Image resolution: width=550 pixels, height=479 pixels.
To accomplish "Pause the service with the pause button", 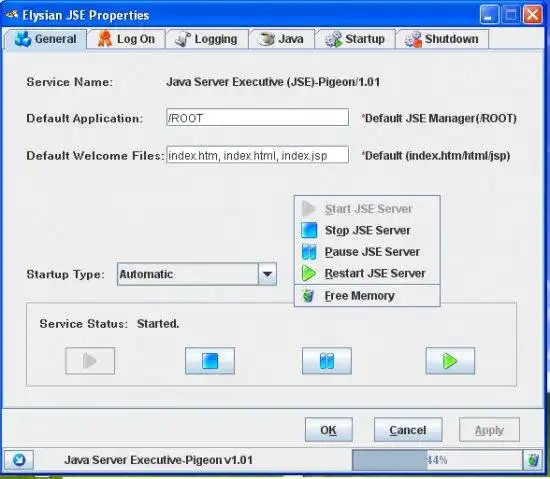I will (x=327, y=361).
